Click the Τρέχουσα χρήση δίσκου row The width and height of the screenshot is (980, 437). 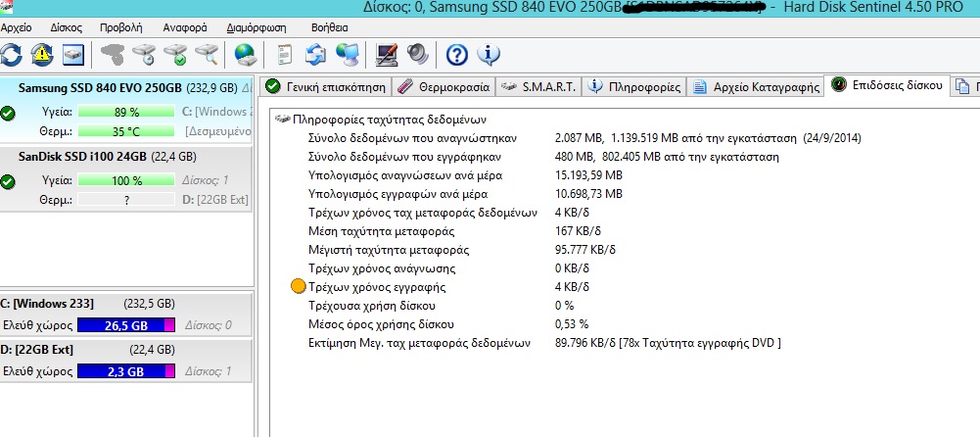tap(442, 306)
